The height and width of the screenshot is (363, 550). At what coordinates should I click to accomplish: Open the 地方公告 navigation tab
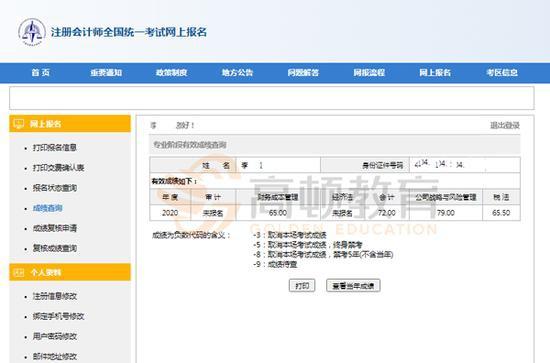(237, 73)
